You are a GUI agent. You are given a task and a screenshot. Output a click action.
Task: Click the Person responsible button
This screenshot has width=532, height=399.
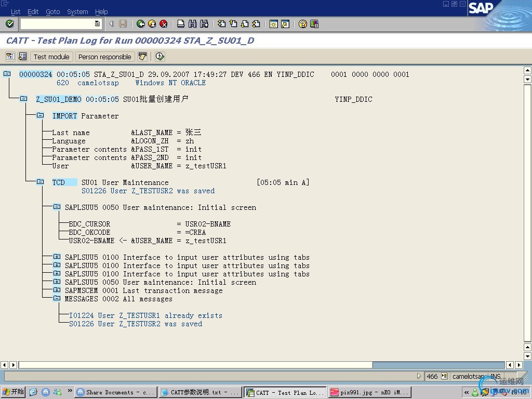[x=104, y=57]
